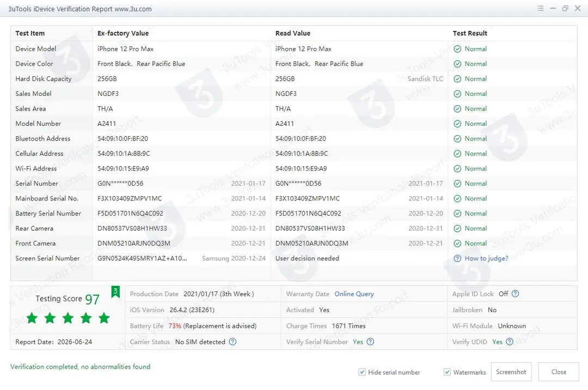Click the iOS Version 26.4.2 (23E261) value
The height and width of the screenshot is (390, 588).
pyautogui.click(x=192, y=310)
